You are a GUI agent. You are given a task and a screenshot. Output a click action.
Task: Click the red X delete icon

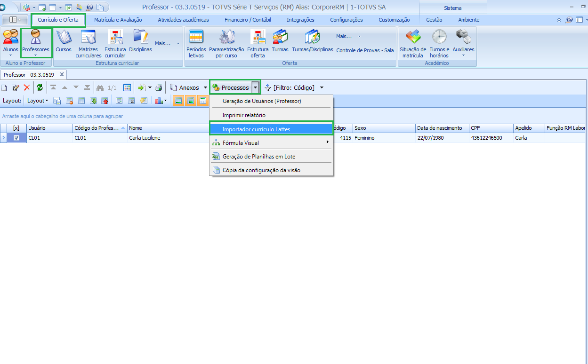pos(26,87)
